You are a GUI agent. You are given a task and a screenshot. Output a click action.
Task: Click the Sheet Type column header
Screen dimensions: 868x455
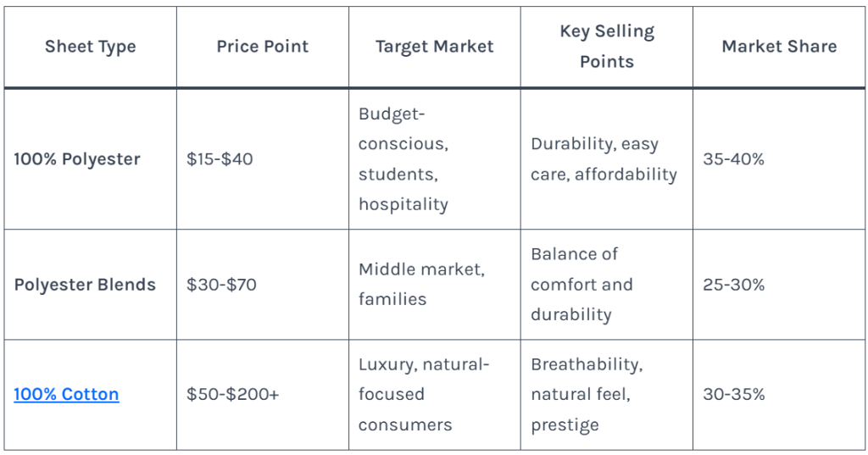coord(90,47)
